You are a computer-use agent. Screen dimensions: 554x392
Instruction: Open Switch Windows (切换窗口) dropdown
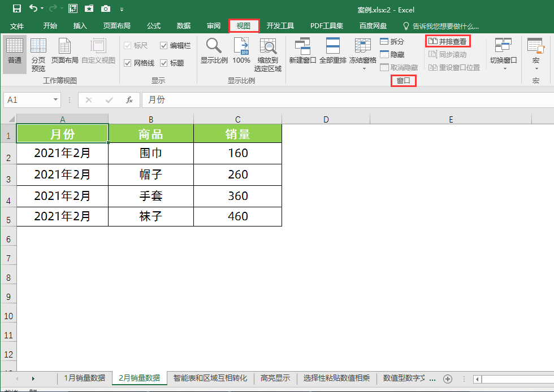[x=504, y=53]
